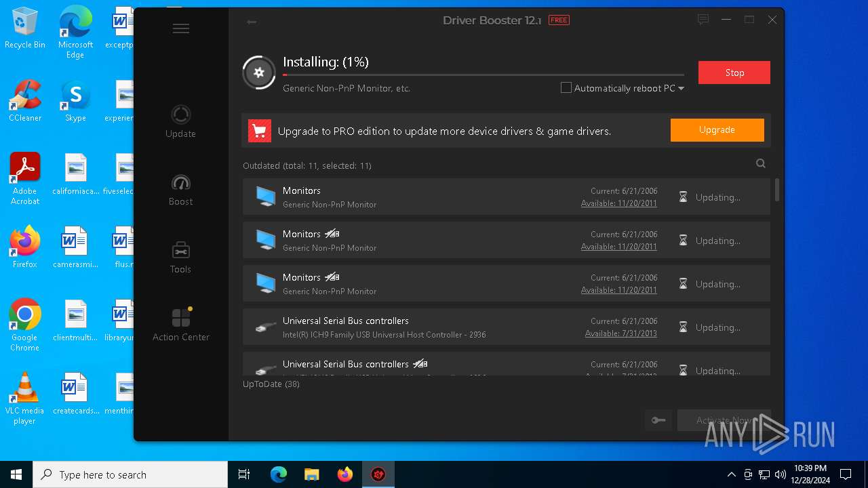The height and width of the screenshot is (488, 868).
Task: Click the license key icon
Action: coord(658,420)
